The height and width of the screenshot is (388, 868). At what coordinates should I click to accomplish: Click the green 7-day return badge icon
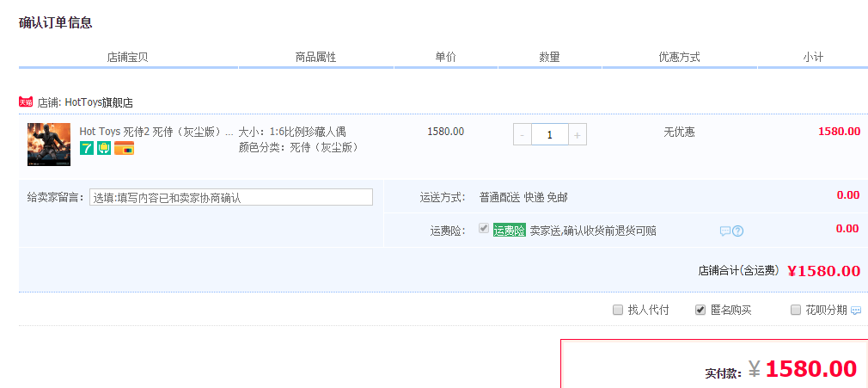(x=86, y=148)
